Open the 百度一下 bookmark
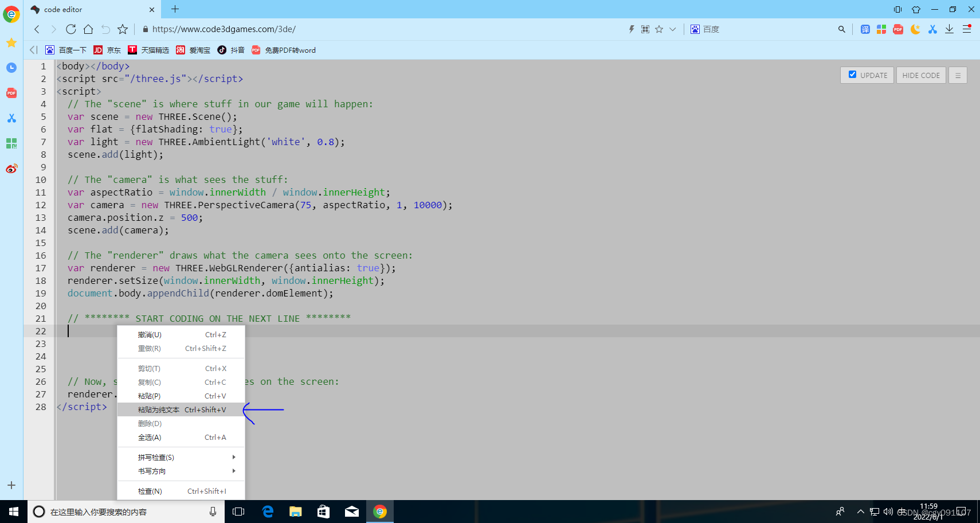The image size is (980, 523). tap(66, 50)
